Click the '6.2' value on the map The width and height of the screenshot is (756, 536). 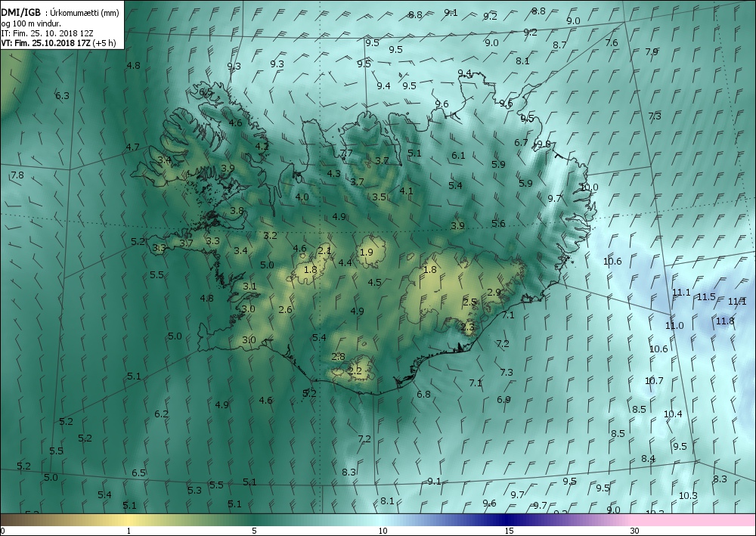click(x=162, y=414)
